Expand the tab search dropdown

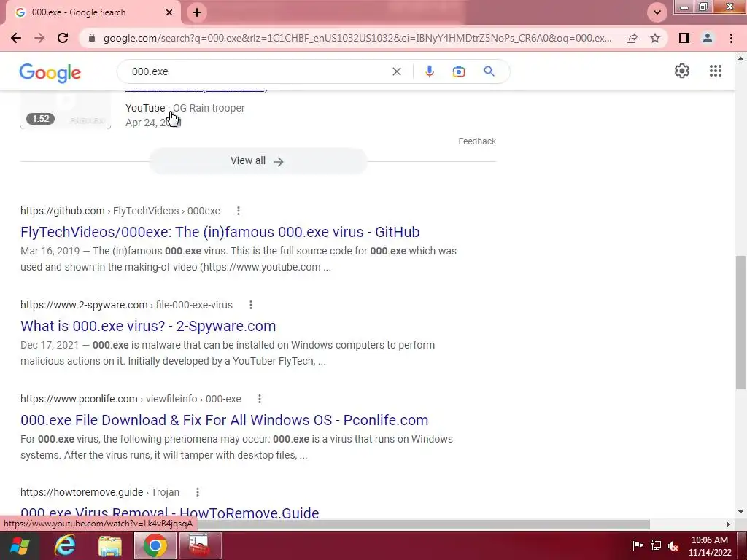point(657,12)
